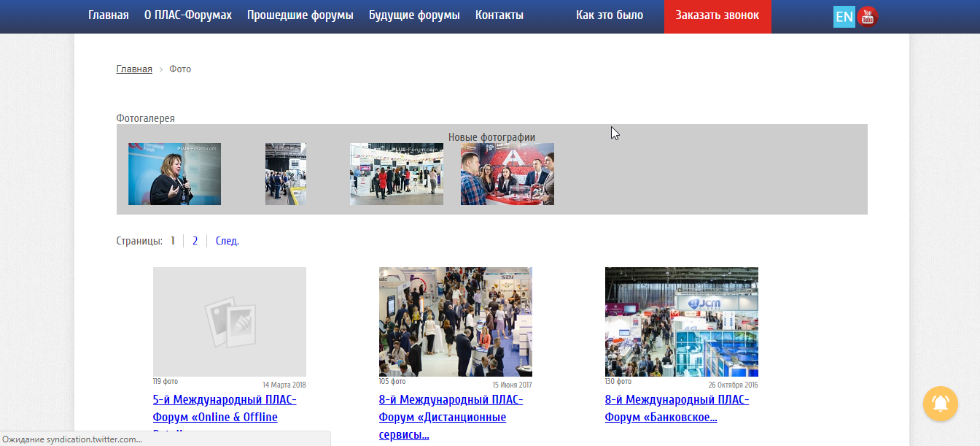
Task: Open the placeholder album dated 14 Марта 2018
Action: click(x=229, y=322)
